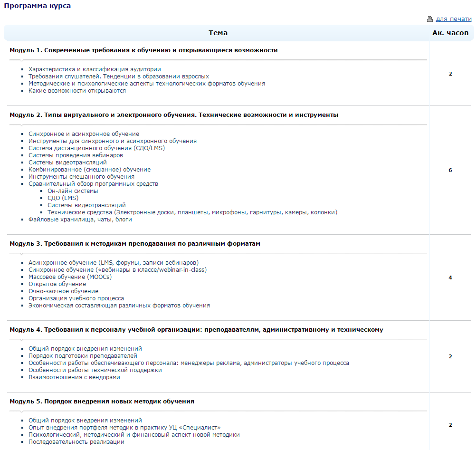Select the "Ак. часов" column header
Image resolution: width=476 pixels, height=450 pixels.
(x=450, y=33)
